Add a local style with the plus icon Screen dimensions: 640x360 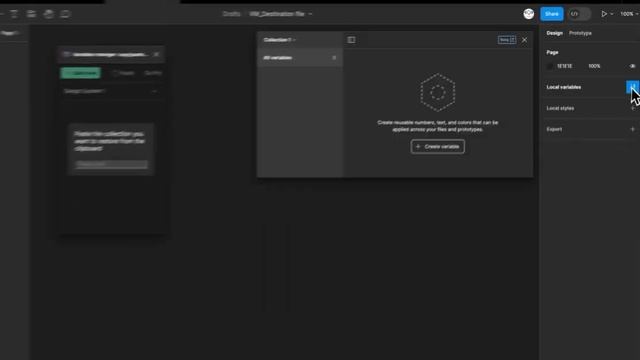633,108
